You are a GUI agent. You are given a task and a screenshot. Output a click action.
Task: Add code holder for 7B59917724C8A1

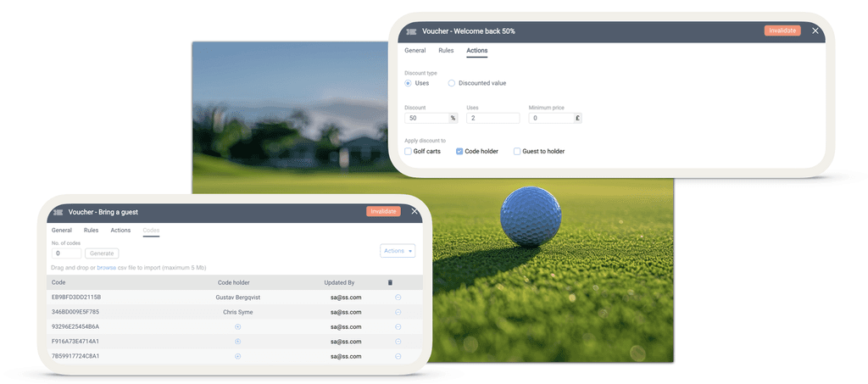[238, 356]
